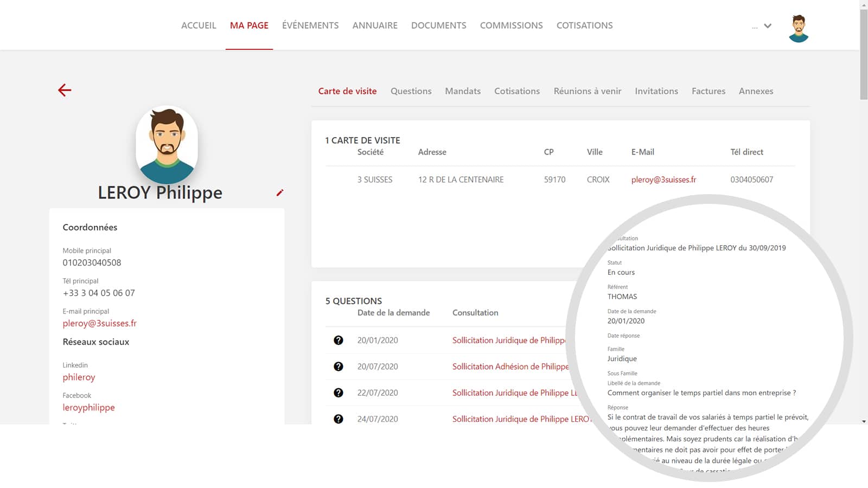Click the Consultation column header
The width and height of the screenshot is (868, 488).
[x=475, y=313]
